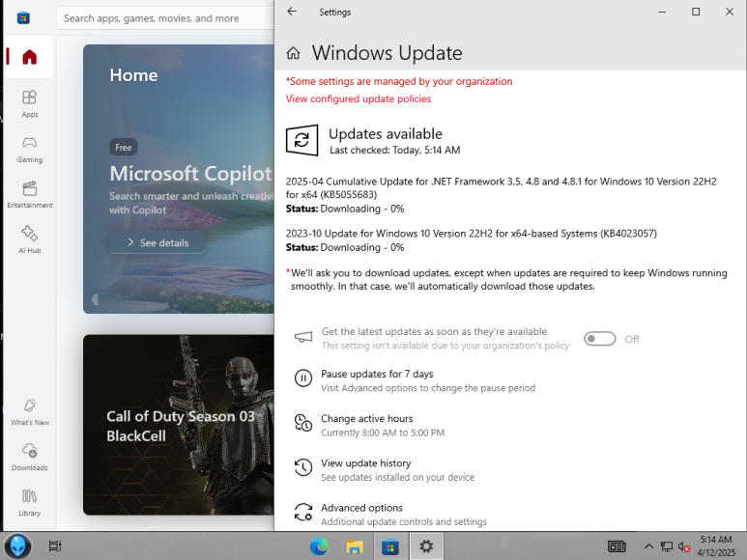The image size is (747, 560).
Task: Click the Free badge on Copilot banner
Action: pos(124,148)
